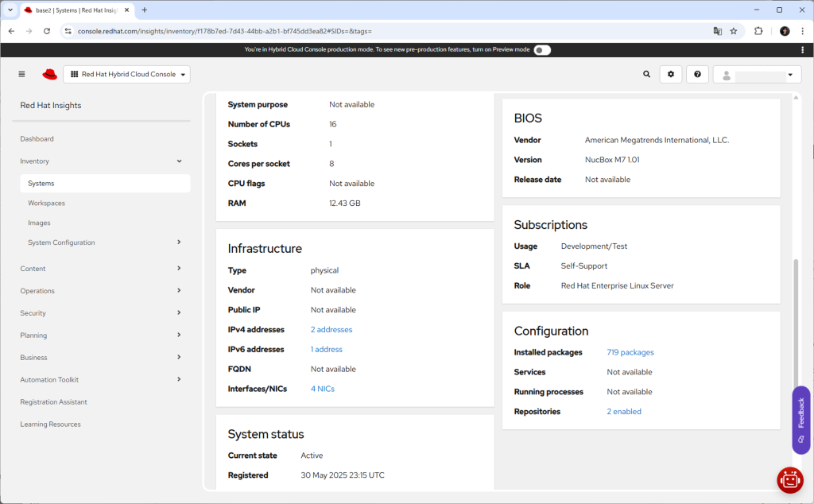Open the user account dropdown
This screenshot has height=504, width=814.
point(757,75)
